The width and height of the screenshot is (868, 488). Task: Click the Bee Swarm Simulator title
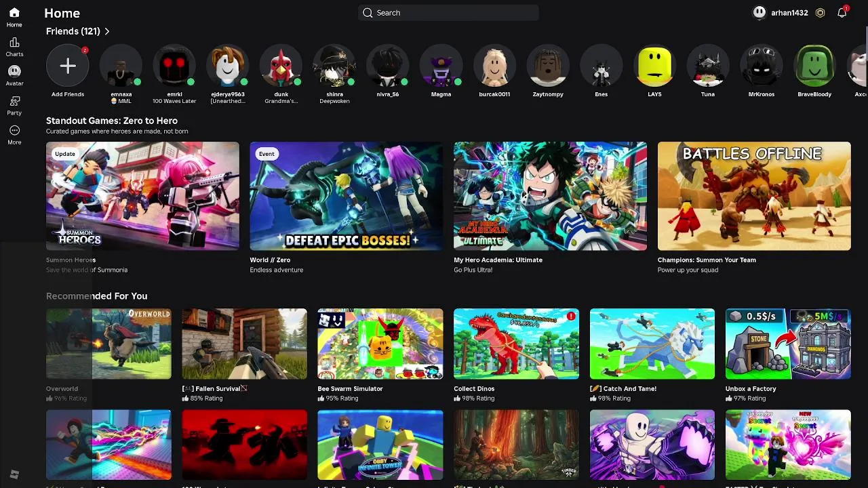(350, 388)
